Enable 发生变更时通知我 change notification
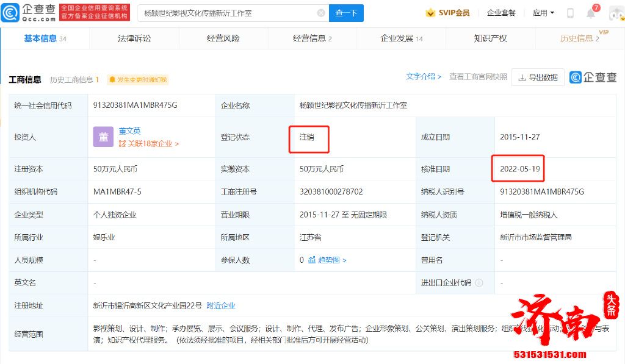This screenshot has width=625, height=364. click(x=137, y=80)
